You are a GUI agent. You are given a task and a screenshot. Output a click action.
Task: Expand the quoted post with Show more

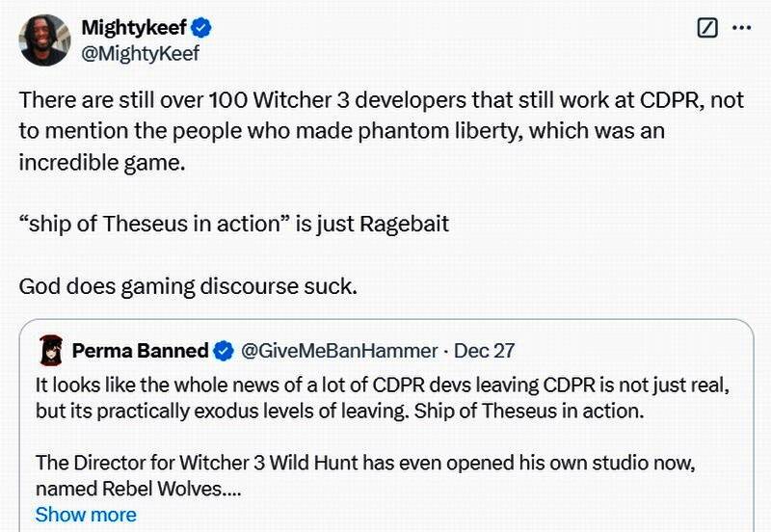pyautogui.click(x=86, y=515)
